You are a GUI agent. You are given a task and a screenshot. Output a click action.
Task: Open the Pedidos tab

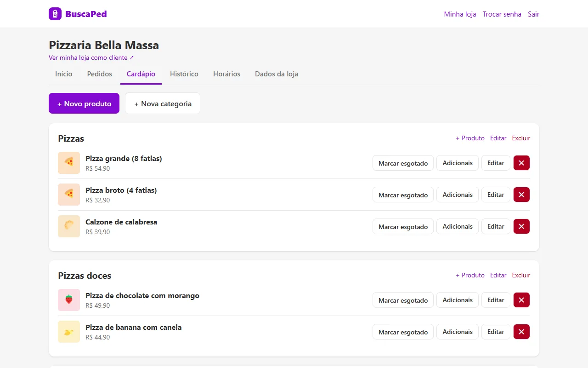[x=100, y=74]
